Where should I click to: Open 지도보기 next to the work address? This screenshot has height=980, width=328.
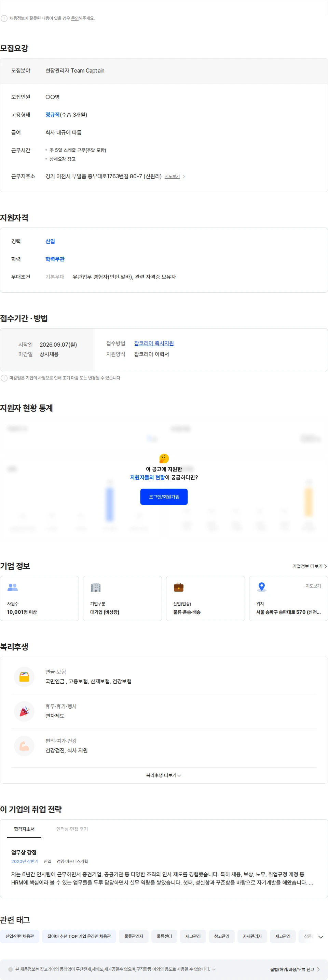point(172,177)
